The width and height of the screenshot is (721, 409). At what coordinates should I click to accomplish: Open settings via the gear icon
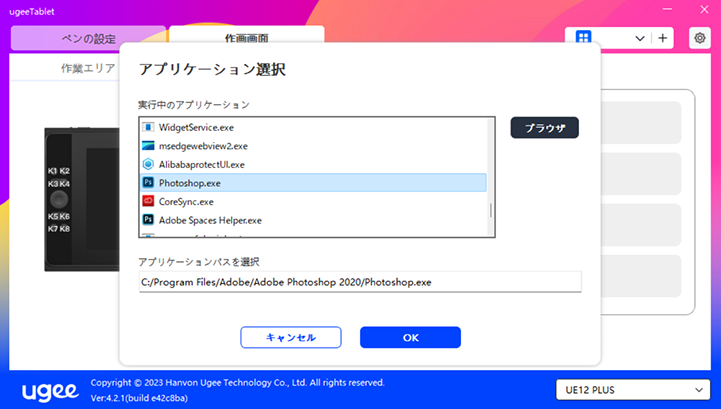698,38
